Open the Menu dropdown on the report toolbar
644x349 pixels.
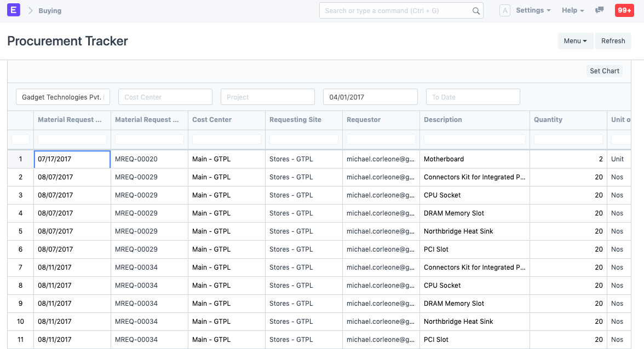(x=575, y=40)
